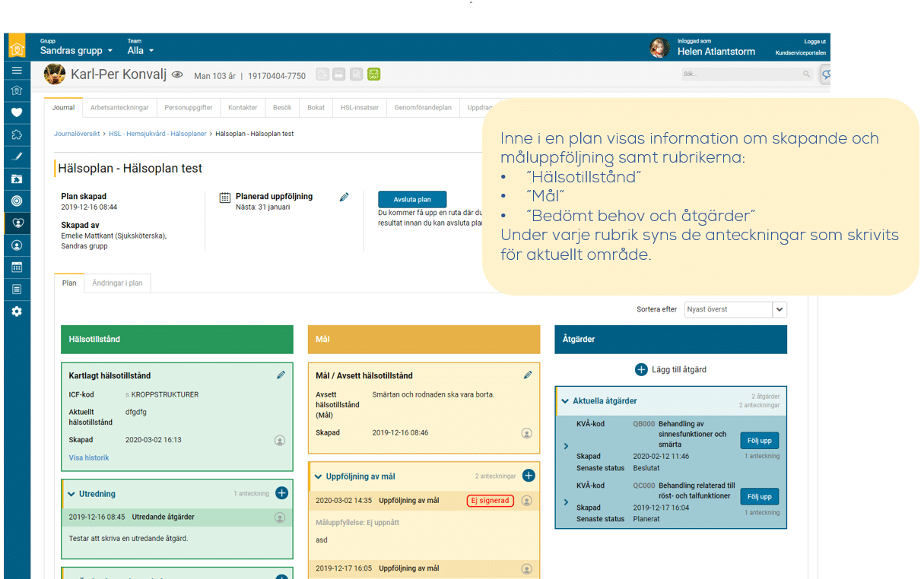Click the green icon beside patient ID
The width and height of the screenshot is (924, 579).
373,74
